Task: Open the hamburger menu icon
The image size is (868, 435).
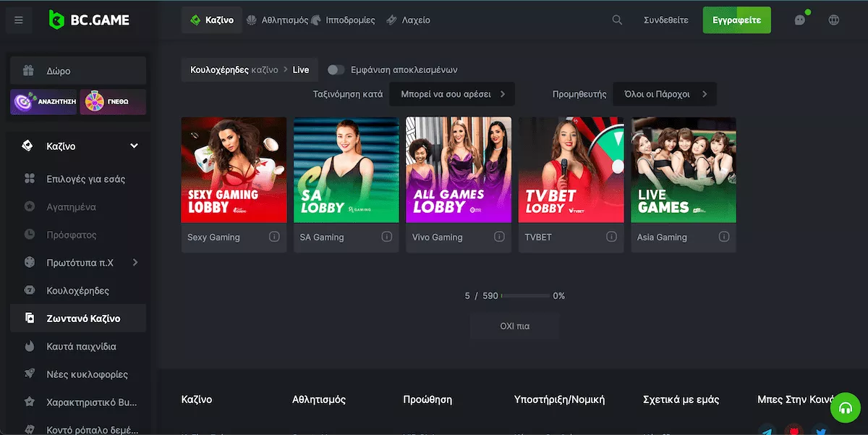Action: (x=19, y=20)
